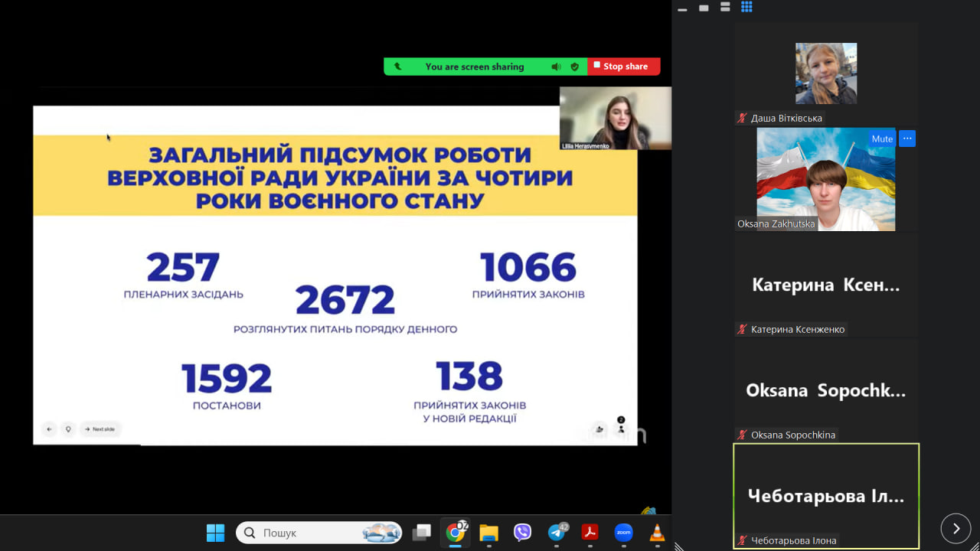Open Viber from the taskbar
980x551 pixels.
[x=522, y=533]
